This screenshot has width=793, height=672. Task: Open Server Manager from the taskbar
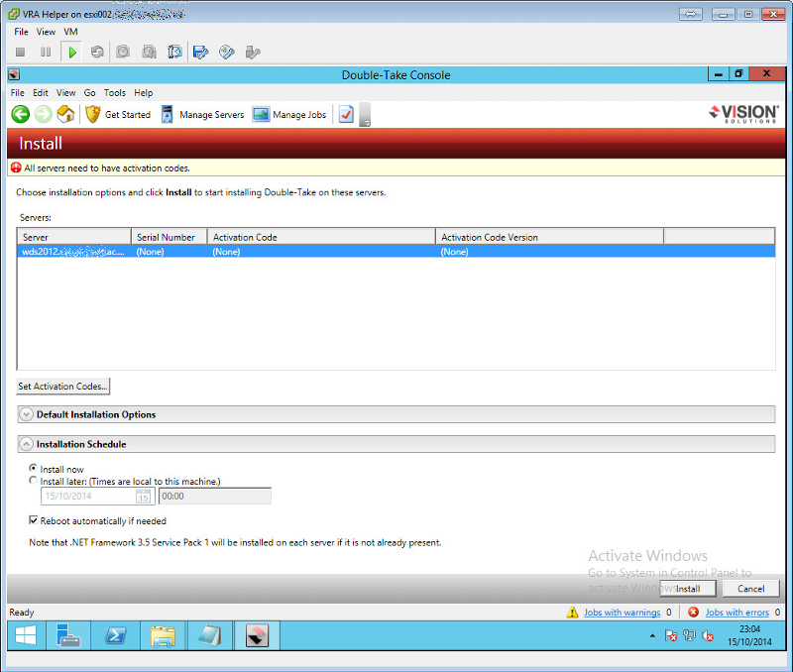tap(68, 635)
